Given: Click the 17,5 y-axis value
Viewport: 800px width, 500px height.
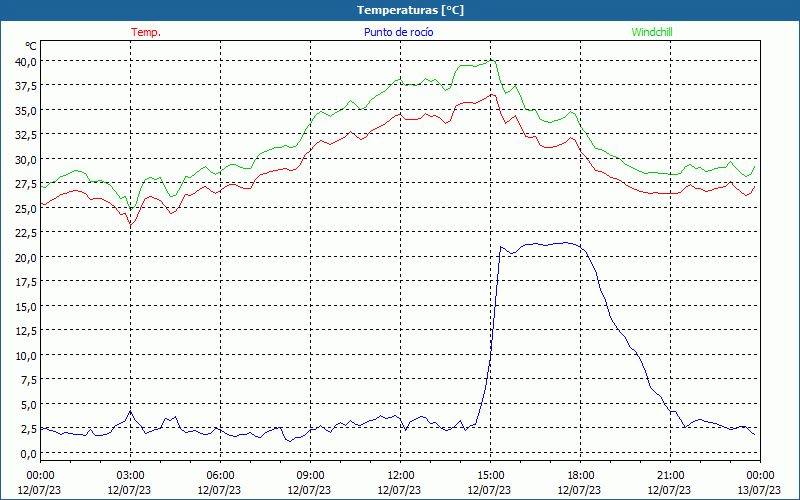Looking at the screenshot, I should click(x=27, y=282).
